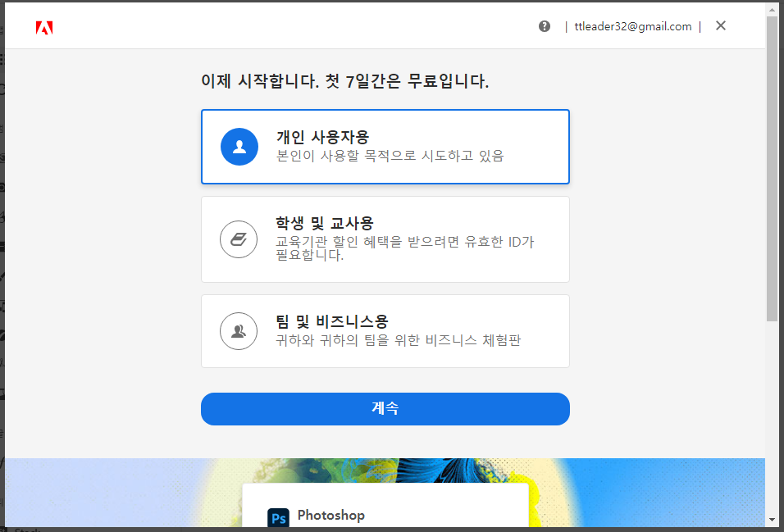
Task: Click the blue individual user person icon
Action: coord(239,147)
